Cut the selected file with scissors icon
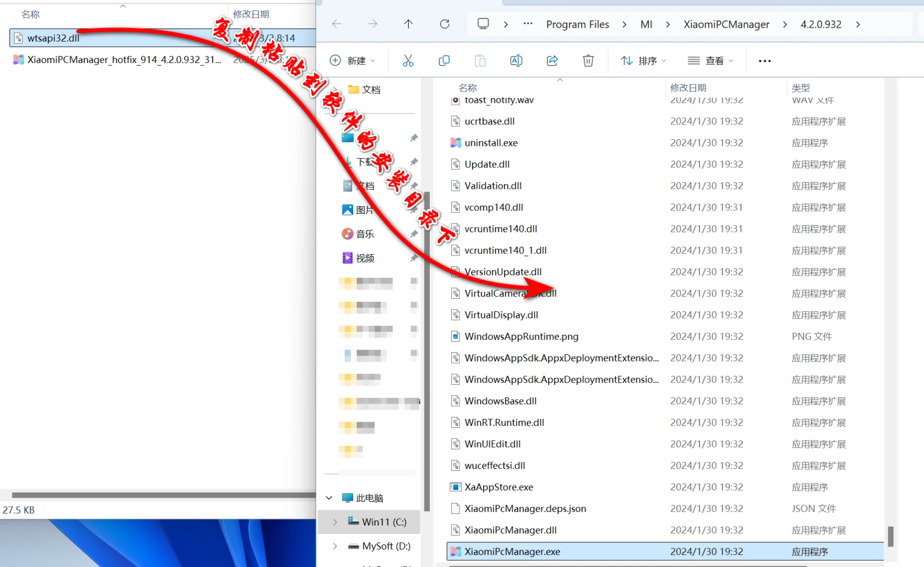924x567 pixels. tap(408, 61)
